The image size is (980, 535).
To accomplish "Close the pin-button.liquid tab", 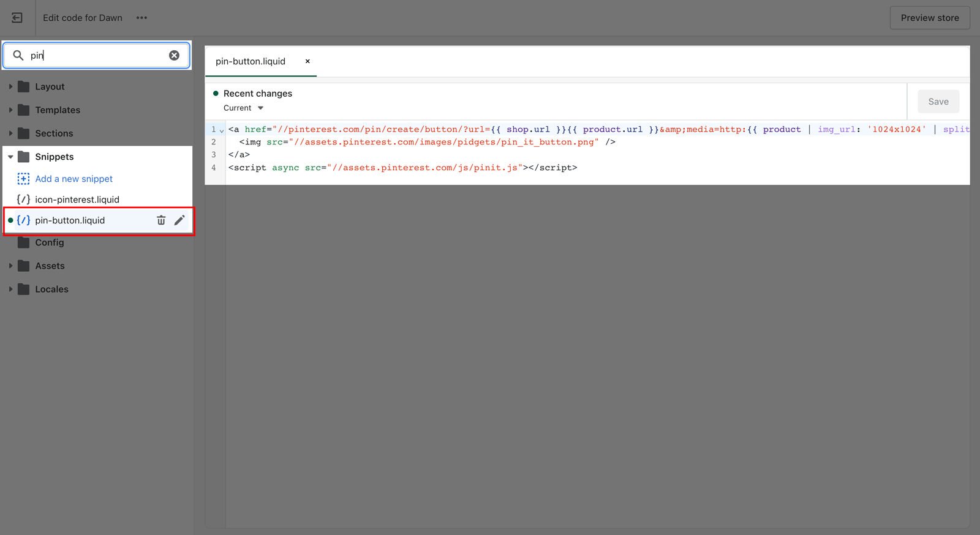I will (x=307, y=61).
